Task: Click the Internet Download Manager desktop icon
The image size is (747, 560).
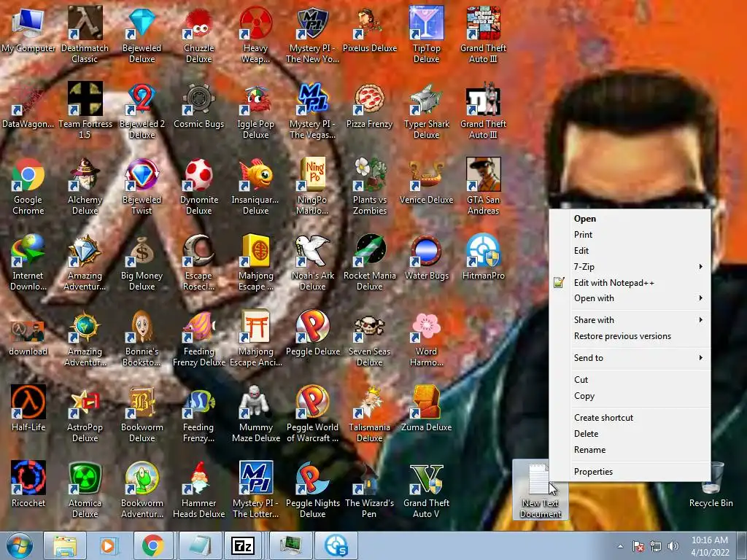Action: click(x=28, y=262)
